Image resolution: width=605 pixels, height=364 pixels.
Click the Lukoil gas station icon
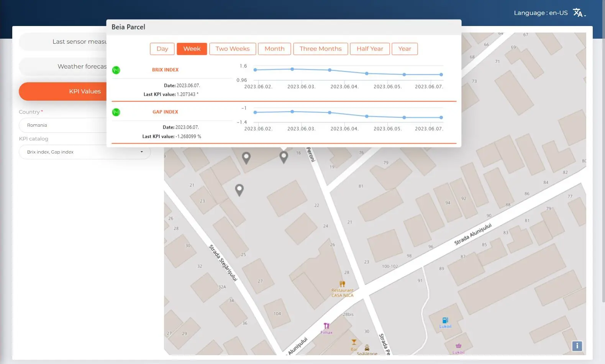(445, 320)
